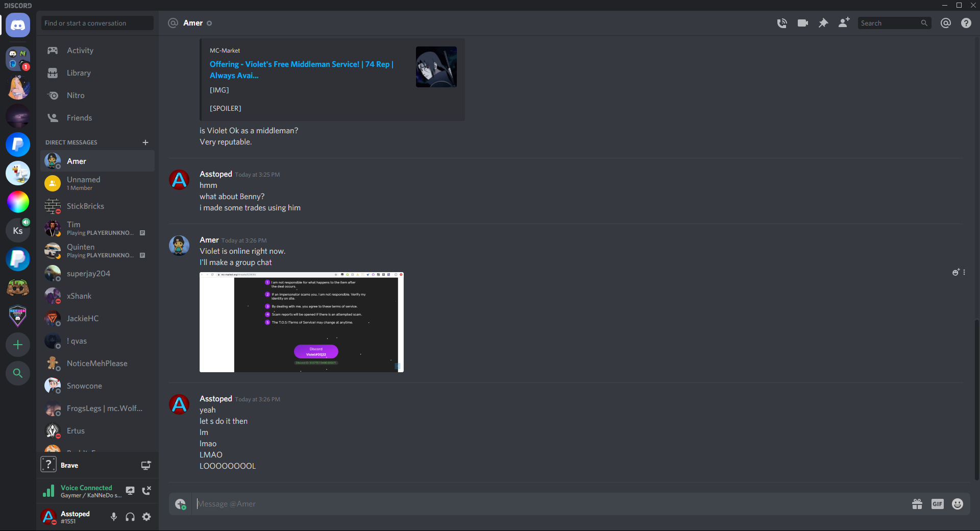The image size is (980, 531).
Task: Mute the microphone
Action: 114,517
